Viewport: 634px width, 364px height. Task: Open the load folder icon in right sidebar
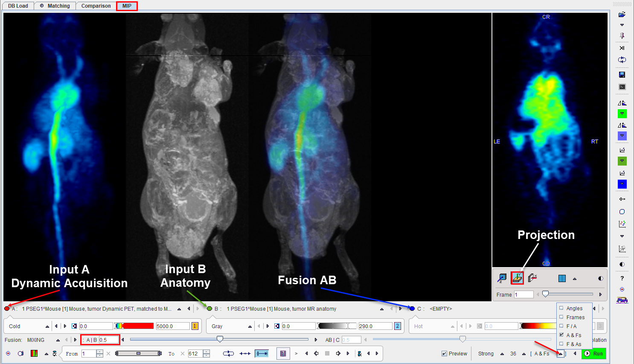[622, 15]
